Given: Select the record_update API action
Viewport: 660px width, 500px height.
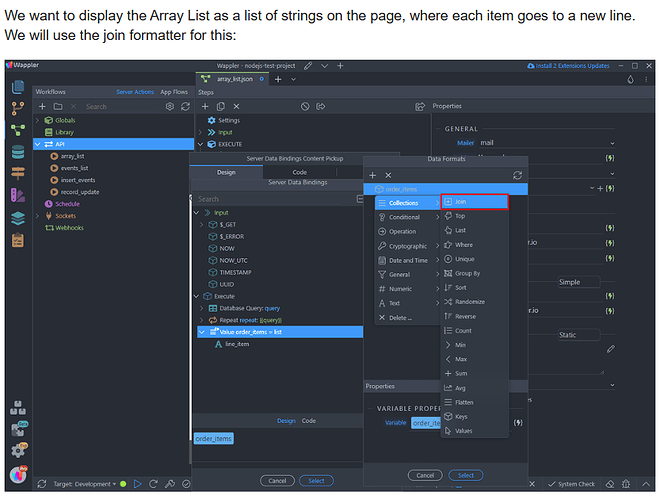Looking at the screenshot, I should (80, 192).
